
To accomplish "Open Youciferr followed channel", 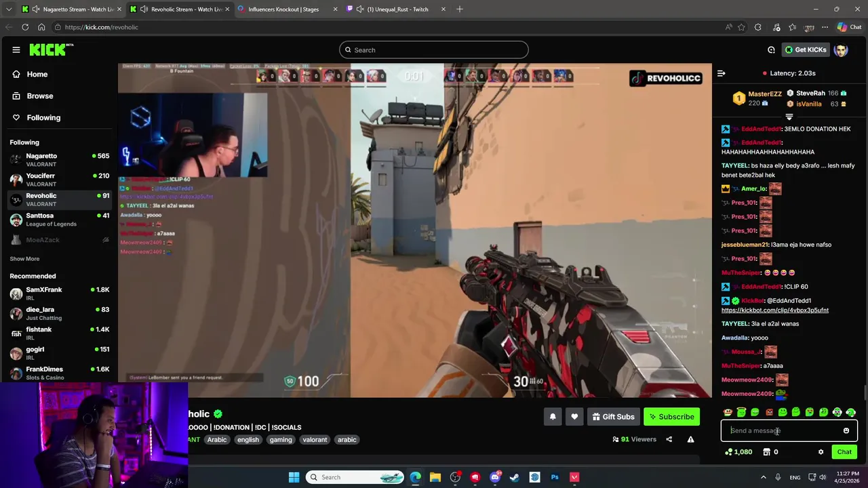I will [x=59, y=180].
